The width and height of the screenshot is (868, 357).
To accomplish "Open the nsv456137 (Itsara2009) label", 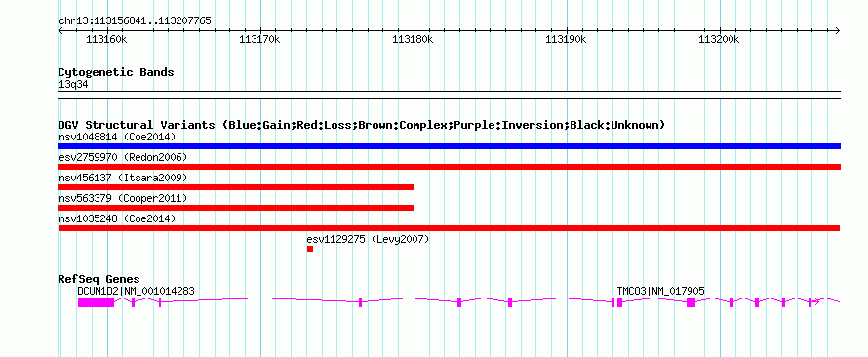I will point(123,178).
